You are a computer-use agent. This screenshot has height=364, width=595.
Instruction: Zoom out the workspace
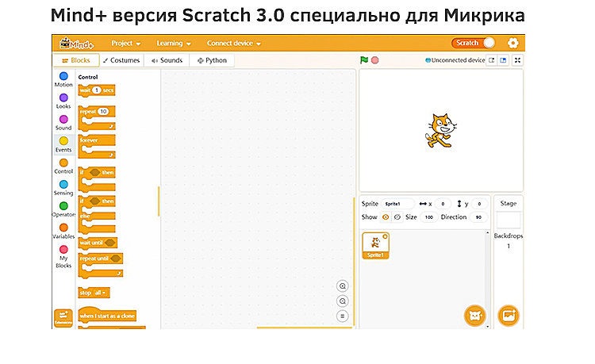(x=342, y=301)
